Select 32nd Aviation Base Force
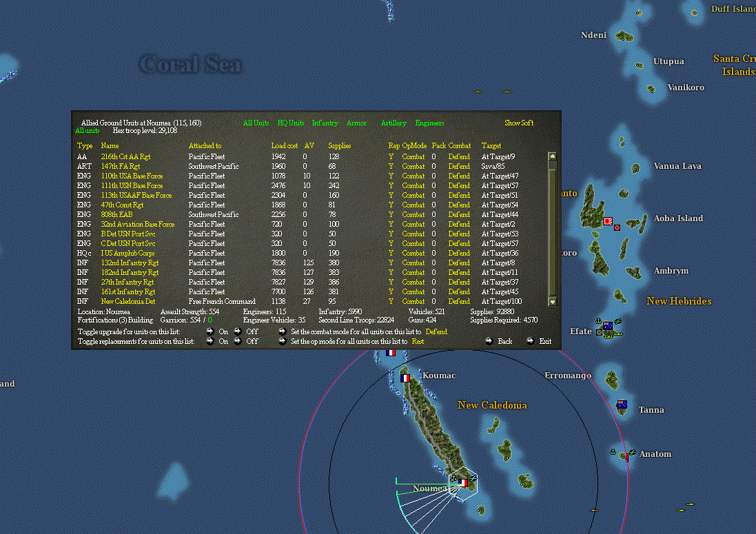Screen dimensions: 756x534 [x=137, y=224]
